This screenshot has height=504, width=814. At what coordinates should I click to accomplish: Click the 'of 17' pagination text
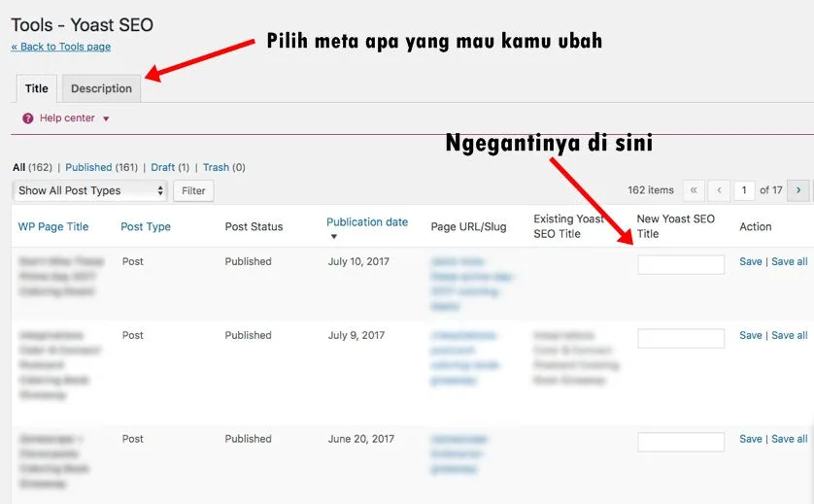click(770, 190)
